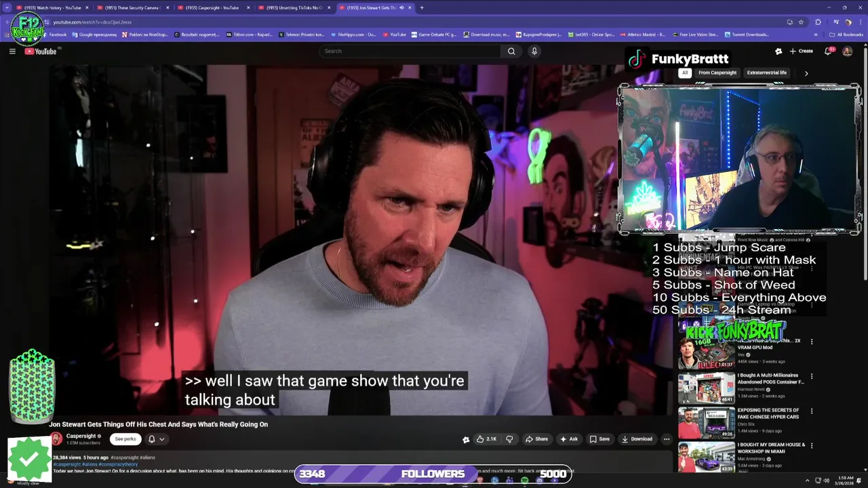Open the Abandoned PODS Container thumbnail
Image resolution: width=868 pixels, height=488 pixels.
(706, 388)
